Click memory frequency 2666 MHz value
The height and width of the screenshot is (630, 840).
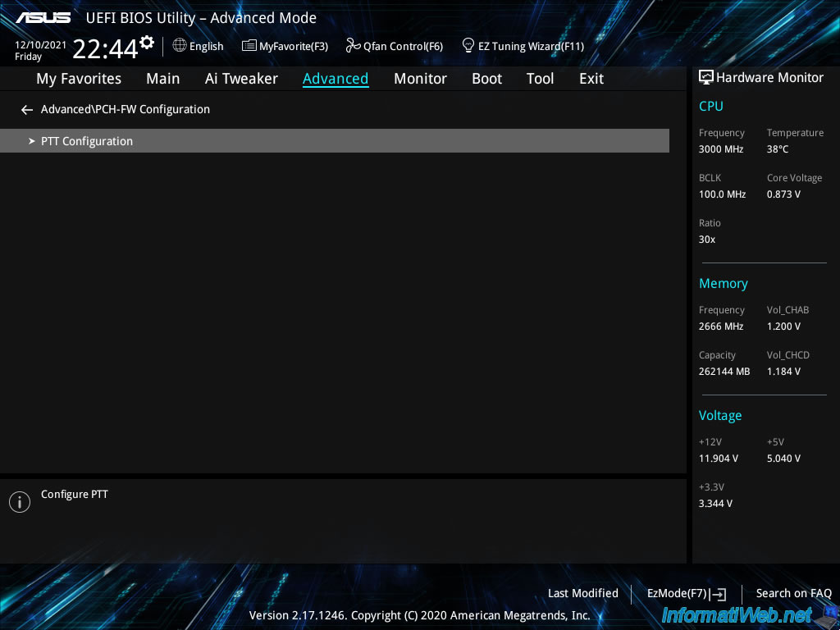pyautogui.click(x=720, y=326)
